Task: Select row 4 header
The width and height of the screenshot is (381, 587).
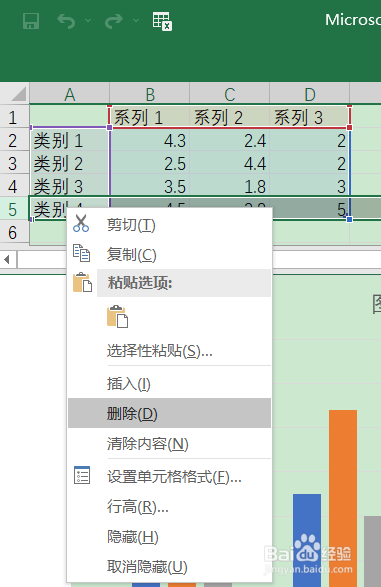Action: point(14,186)
